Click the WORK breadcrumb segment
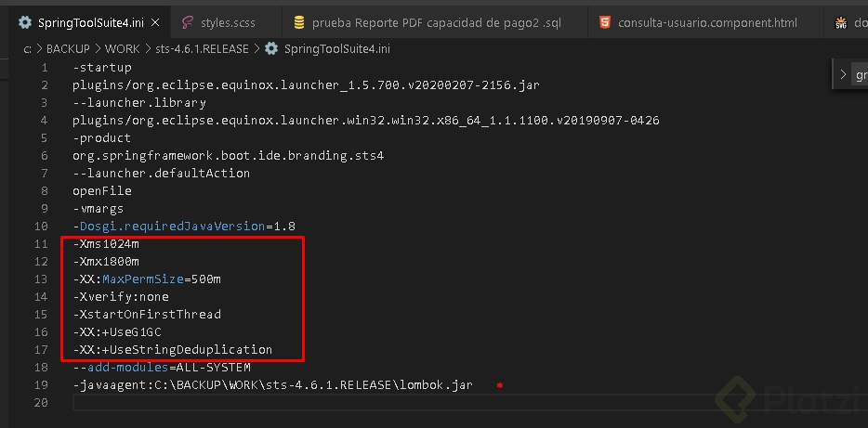 coord(123,48)
